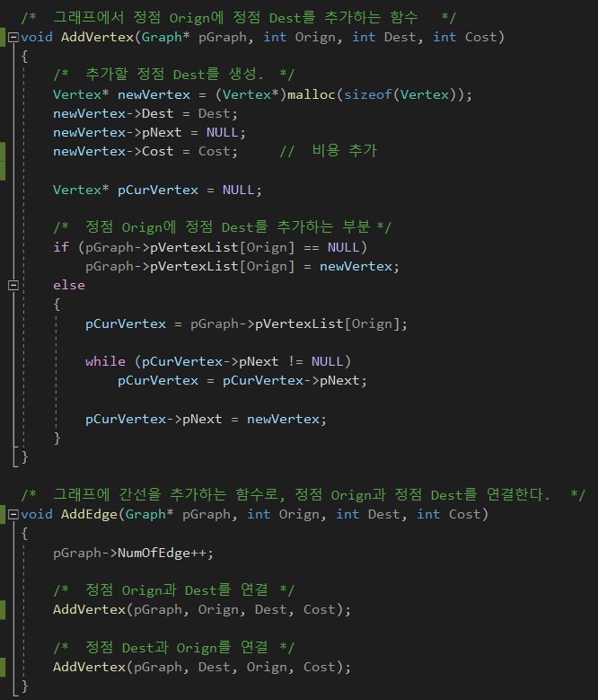This screenshot has width=598, height=700.
Task: Click the sizeof keyword
Action: (x=368, y=94)
